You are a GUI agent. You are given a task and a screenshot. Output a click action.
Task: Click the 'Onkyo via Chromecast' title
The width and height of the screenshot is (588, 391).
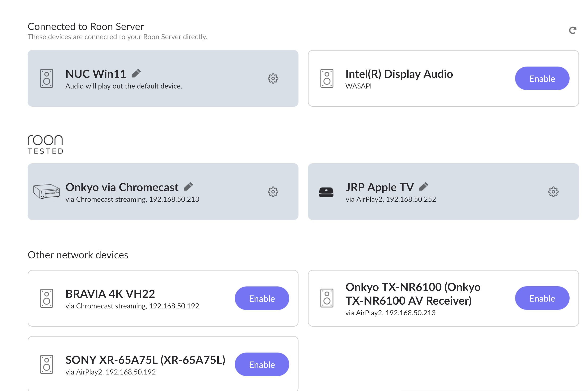coord(122,187)
